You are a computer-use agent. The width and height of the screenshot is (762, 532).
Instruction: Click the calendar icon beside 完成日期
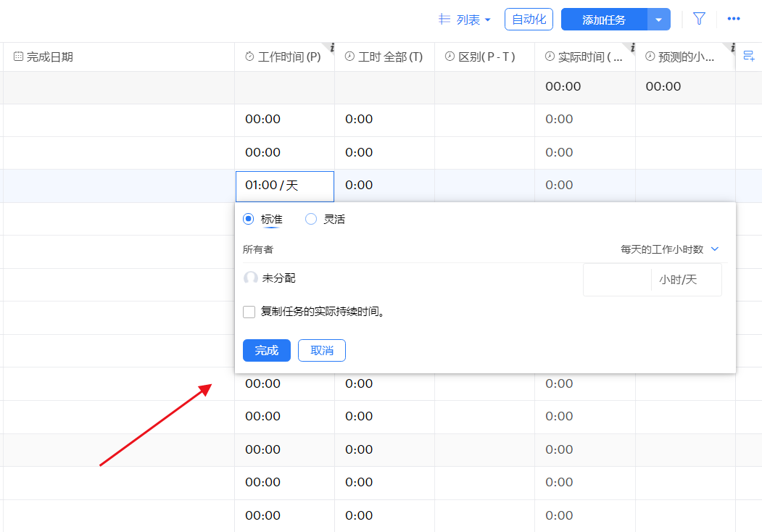point(18,57)
